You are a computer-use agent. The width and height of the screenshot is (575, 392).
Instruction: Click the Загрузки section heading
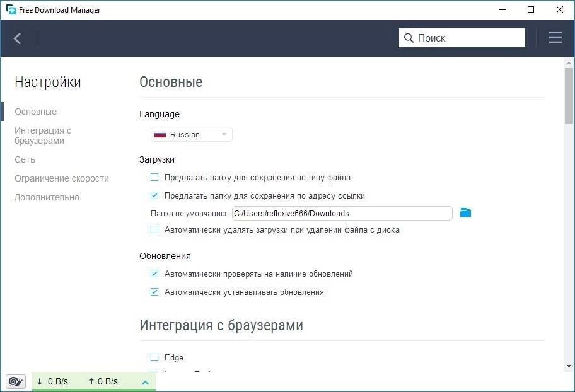click(157, 159)
